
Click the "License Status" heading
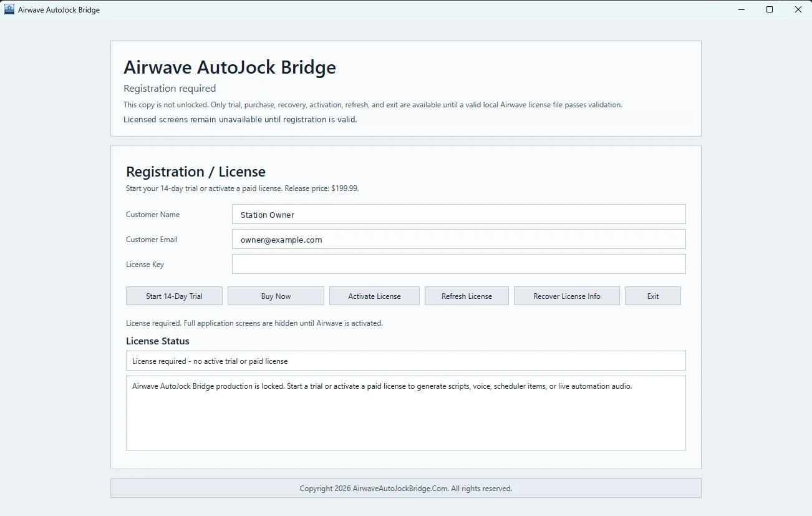click(x=158, y=341)
